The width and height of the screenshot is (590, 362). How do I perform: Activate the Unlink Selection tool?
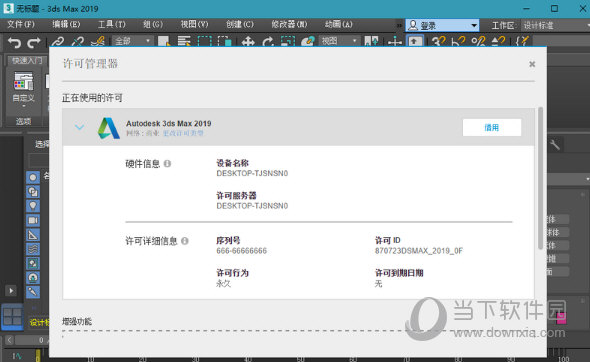tap(78, 41)
